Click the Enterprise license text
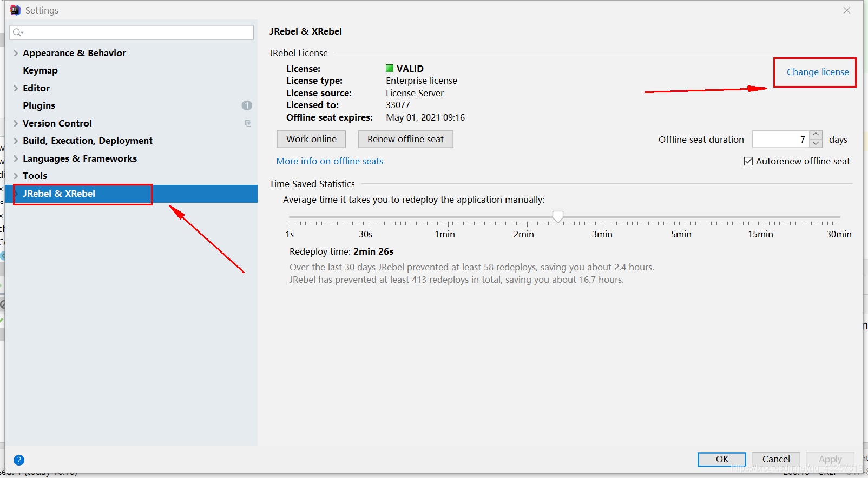Viewport: 868px width, 478px height. point(422,81)
